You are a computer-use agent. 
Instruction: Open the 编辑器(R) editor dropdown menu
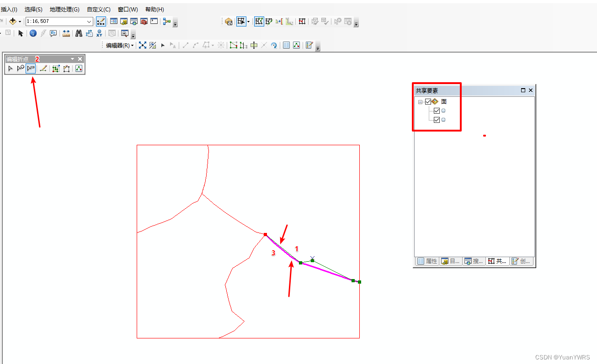tap(120, 45)
